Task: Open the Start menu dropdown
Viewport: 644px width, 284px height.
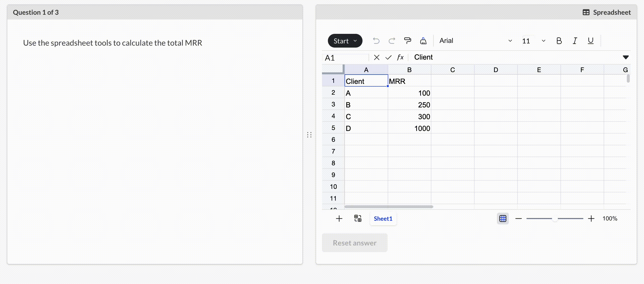Action: coord(345,41)
